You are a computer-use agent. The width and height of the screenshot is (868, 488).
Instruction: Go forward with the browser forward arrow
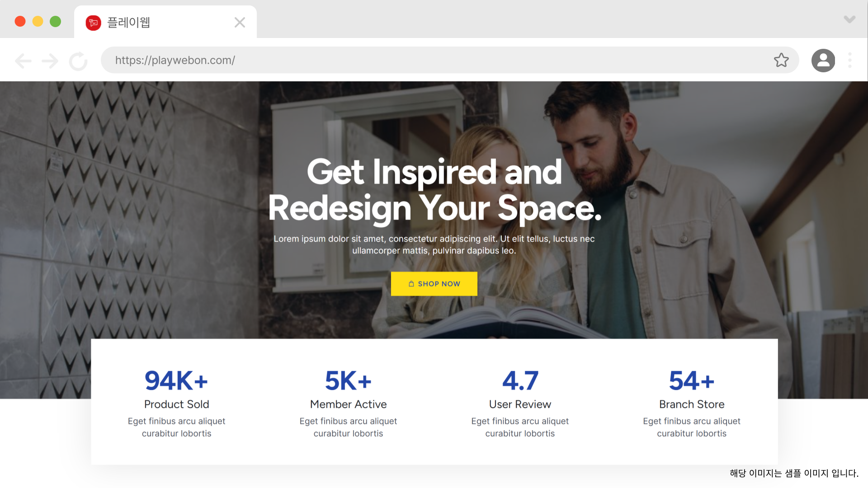[x=50, y=61]
